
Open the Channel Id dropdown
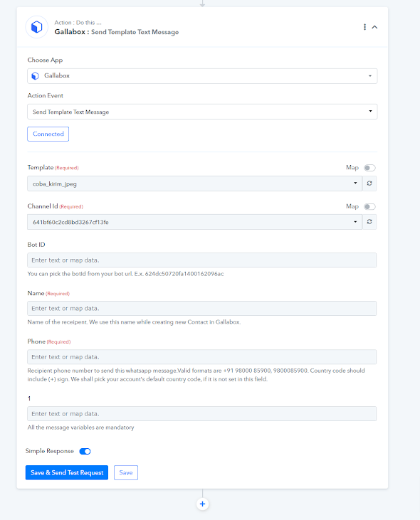click(195, 222)
